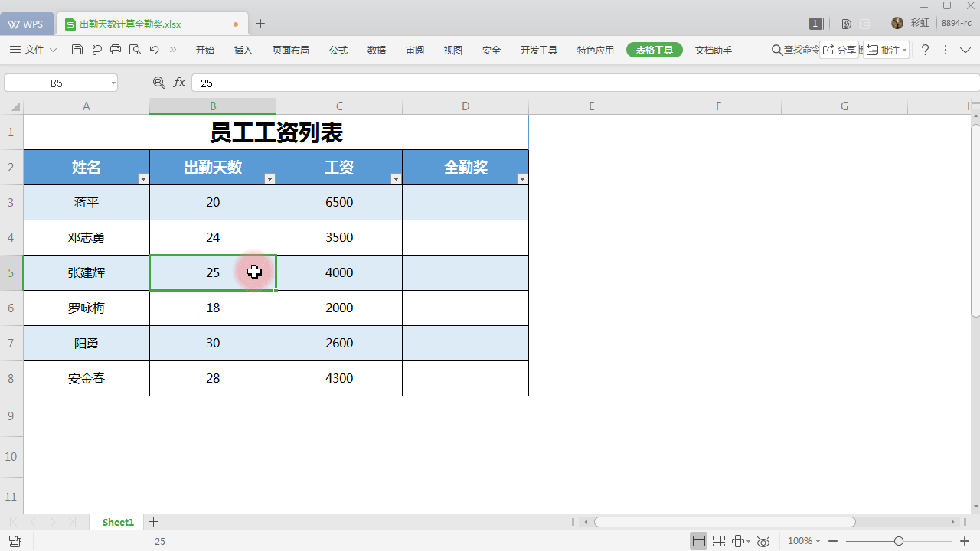Viewport: 980px width, 551px height.
Task: Click the Save icon on the quick access toolbar
Action: point(77,49)
